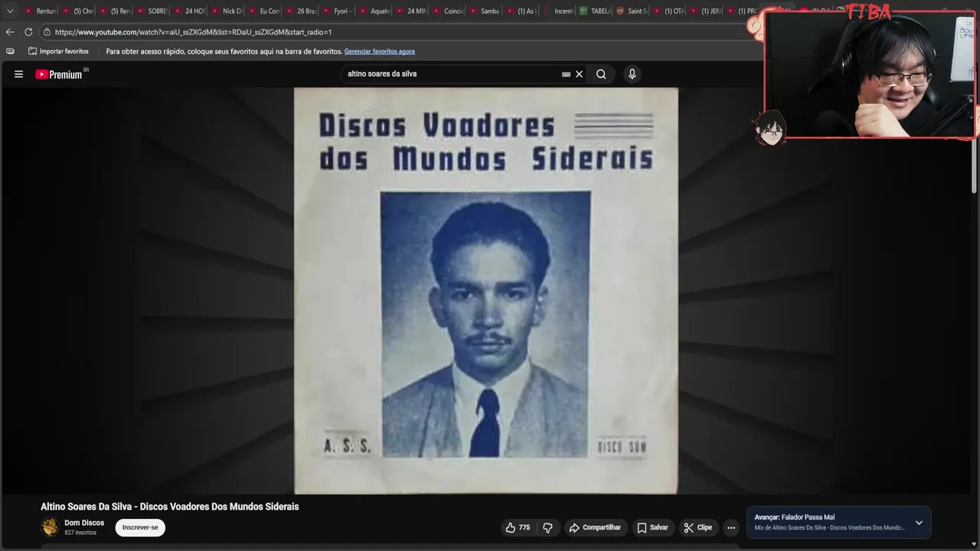This screenshot has width=980, height=551.
Task: Switch to the Rentun tab
Action: 41,11
